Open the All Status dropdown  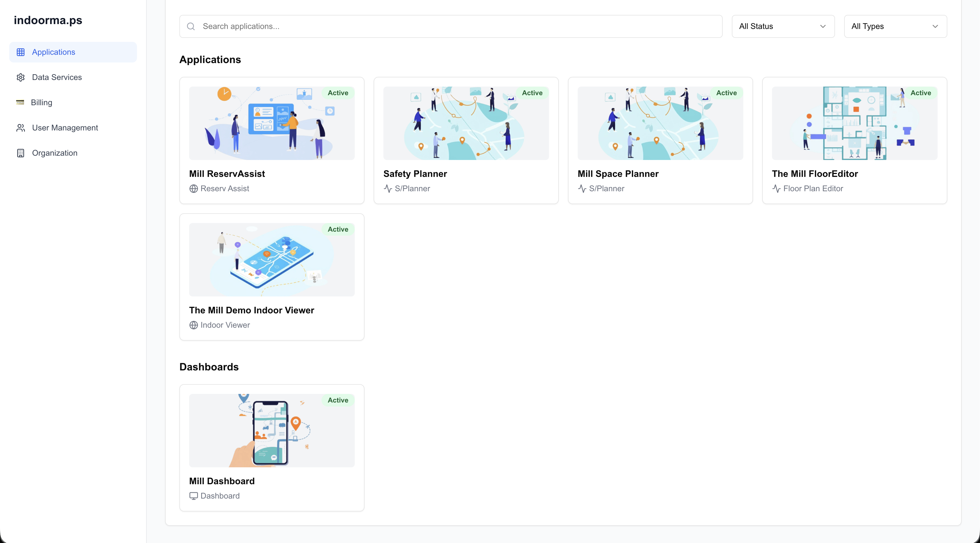(x=783, y=26)
